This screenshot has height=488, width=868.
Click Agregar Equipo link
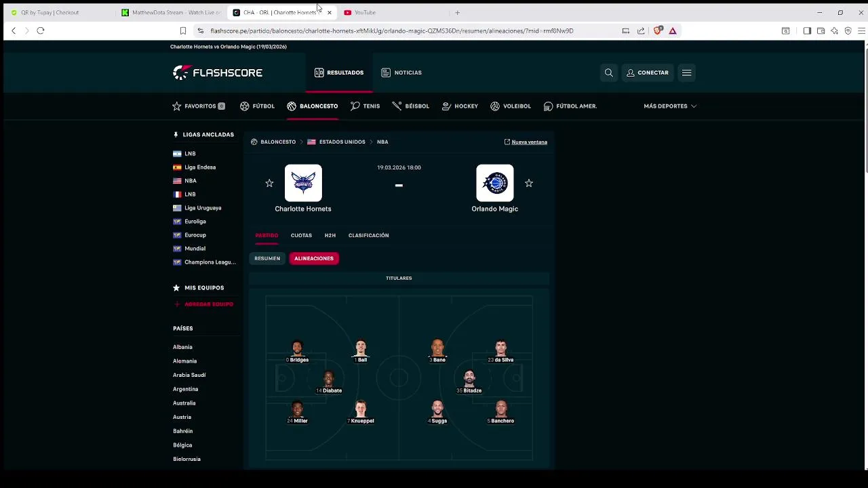(203, 304)
